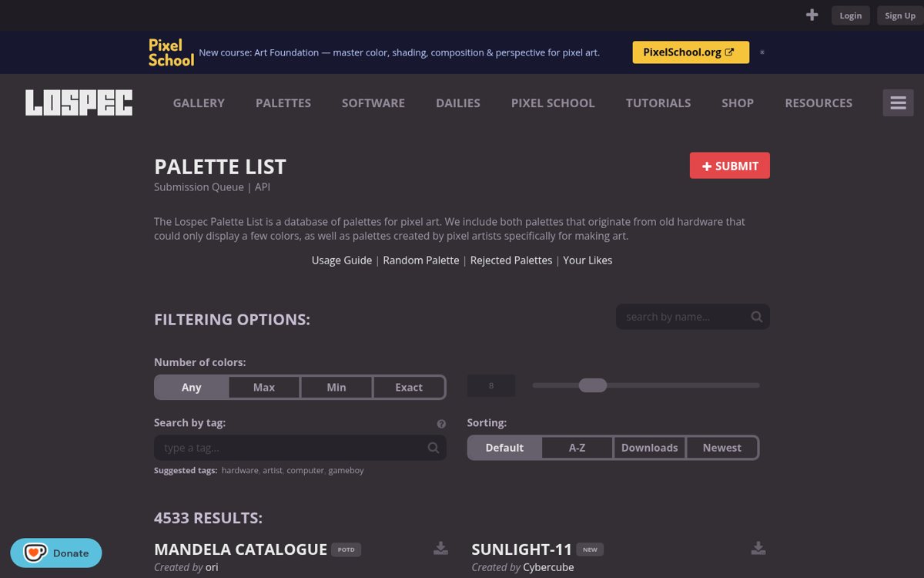Open the Shop nav item
The width and height of the screenshot is (924, 578).
pyautogui.click(x=738, y=103)
